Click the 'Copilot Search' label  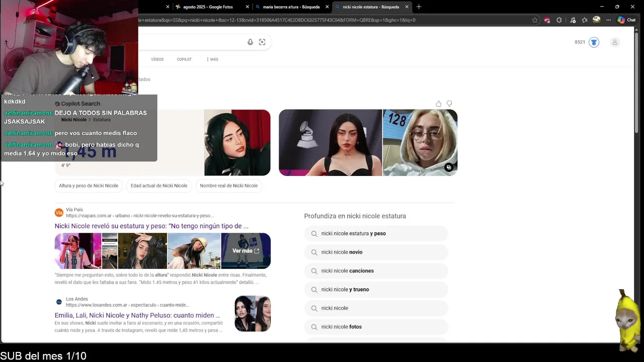[x=80, y=104]
